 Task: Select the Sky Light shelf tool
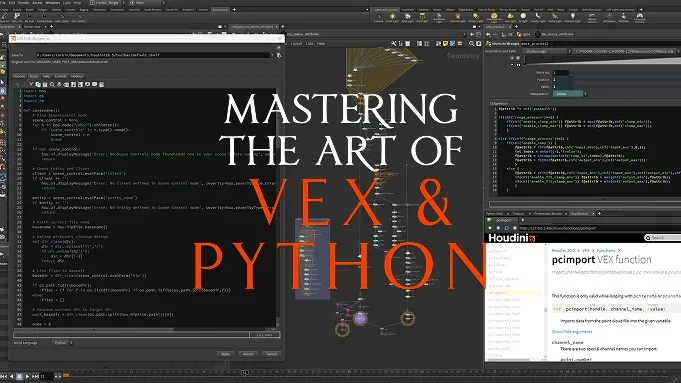[x=510, y=17]
